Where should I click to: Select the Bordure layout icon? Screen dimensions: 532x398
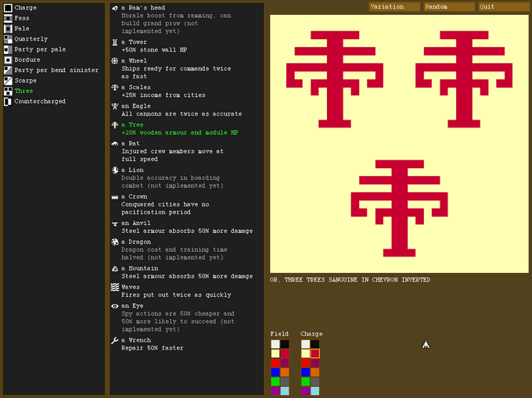pyautogui.click(x=8, y=60)
